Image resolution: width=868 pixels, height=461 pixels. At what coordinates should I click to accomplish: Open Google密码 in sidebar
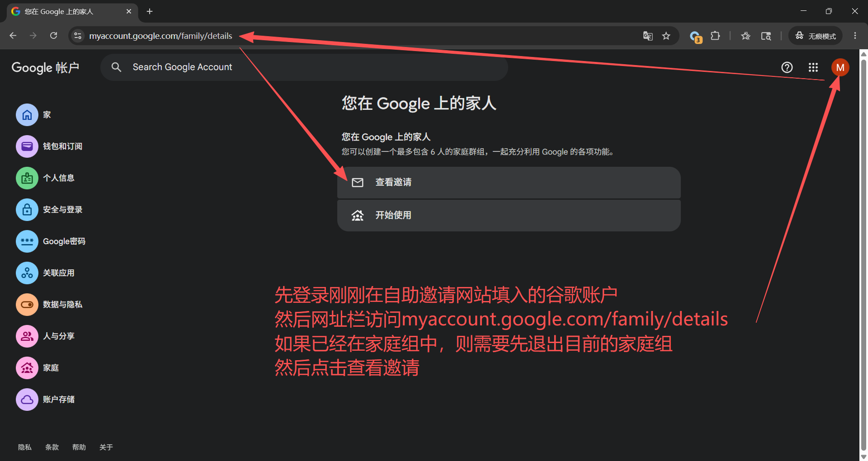pyautogui.click(x=51, y=241)
